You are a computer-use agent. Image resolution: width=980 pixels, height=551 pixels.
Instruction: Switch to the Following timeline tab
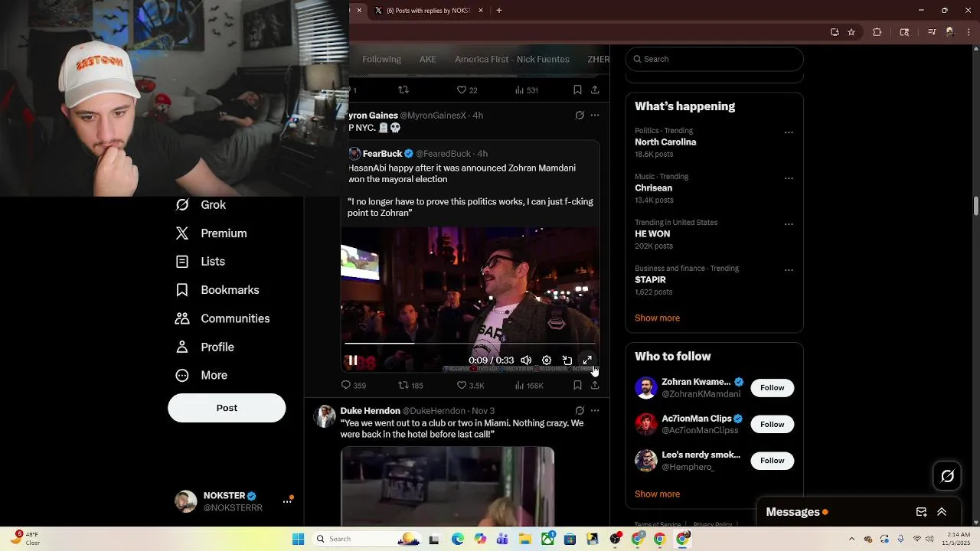click(381, 60)
